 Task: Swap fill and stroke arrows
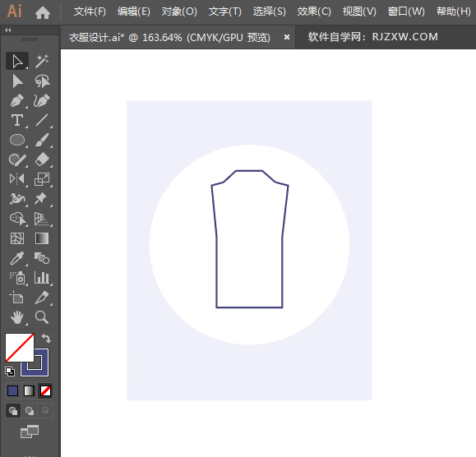click(x=46, y=338)
